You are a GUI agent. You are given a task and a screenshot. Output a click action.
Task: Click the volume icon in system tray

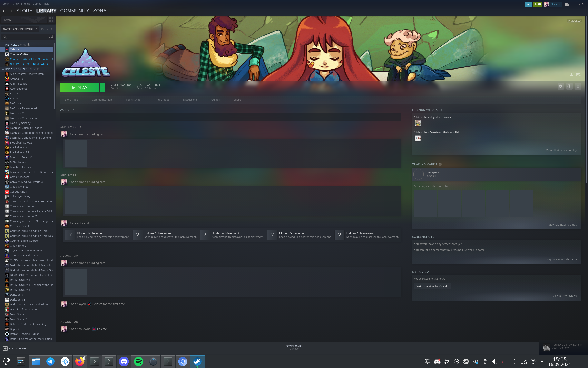click(494, 361)
